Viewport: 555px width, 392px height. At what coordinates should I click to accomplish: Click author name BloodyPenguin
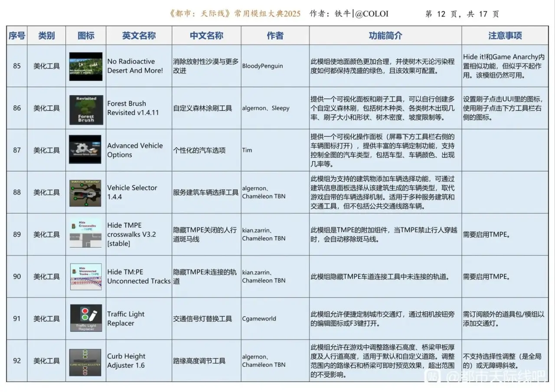point(262,66)
